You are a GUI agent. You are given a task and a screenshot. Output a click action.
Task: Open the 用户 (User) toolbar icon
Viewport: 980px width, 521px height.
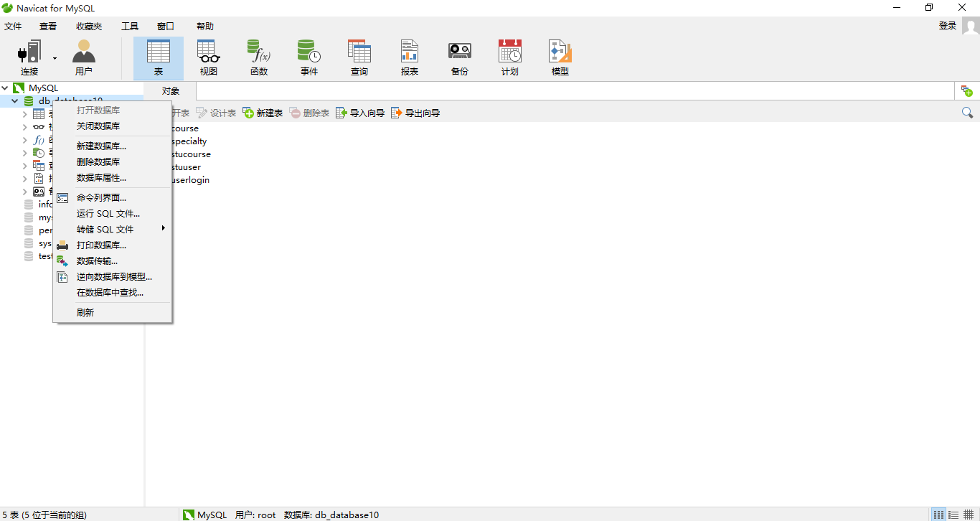point(84,58)
